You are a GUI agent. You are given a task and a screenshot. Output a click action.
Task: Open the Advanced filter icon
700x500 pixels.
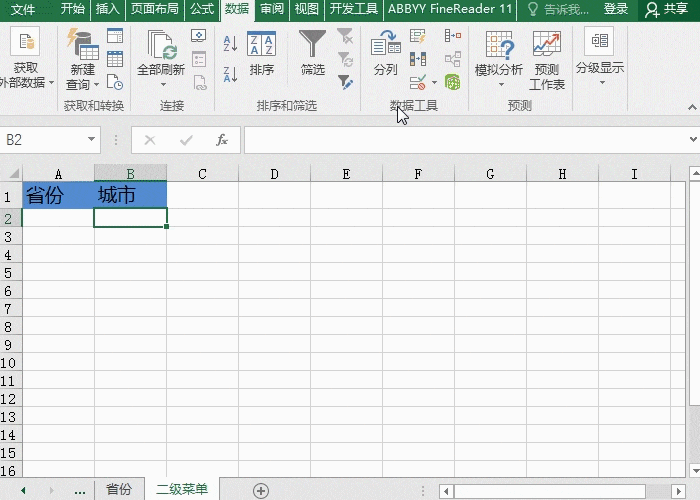point(345,82)
